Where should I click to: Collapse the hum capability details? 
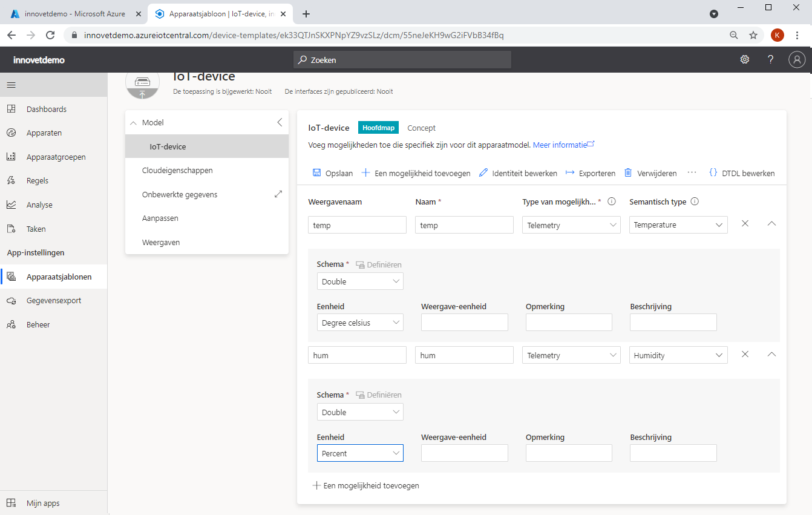(771, 354)
